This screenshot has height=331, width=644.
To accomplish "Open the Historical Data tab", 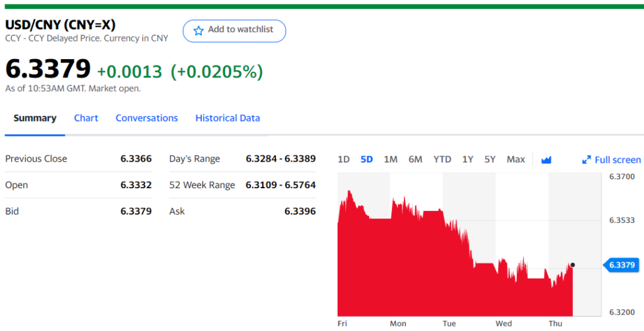I will [x=228, y=118].
